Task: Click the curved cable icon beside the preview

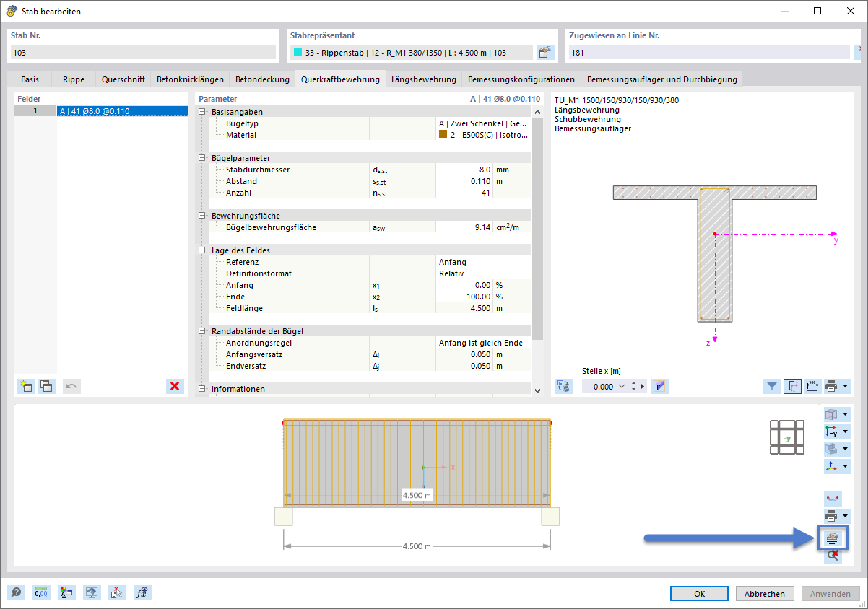Action: (x=833, y=498)
